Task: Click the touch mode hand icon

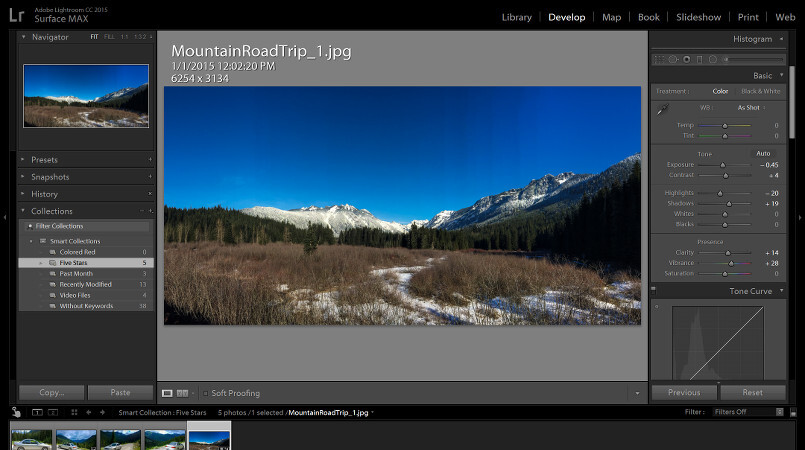Action: point(16,412)
